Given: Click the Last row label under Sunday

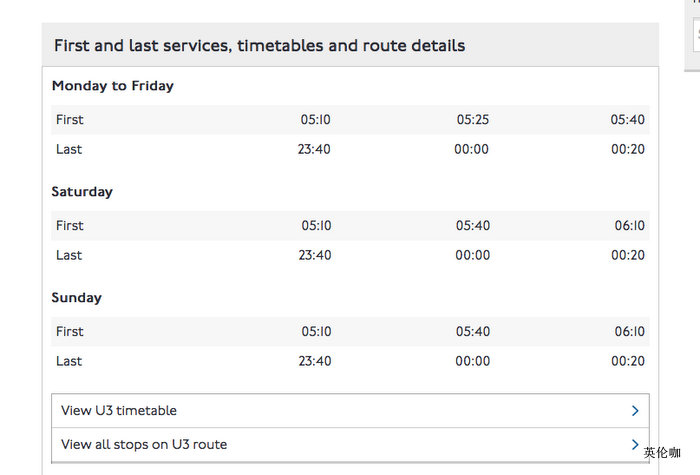Looking at the screenshot, I should click(69, 362).
